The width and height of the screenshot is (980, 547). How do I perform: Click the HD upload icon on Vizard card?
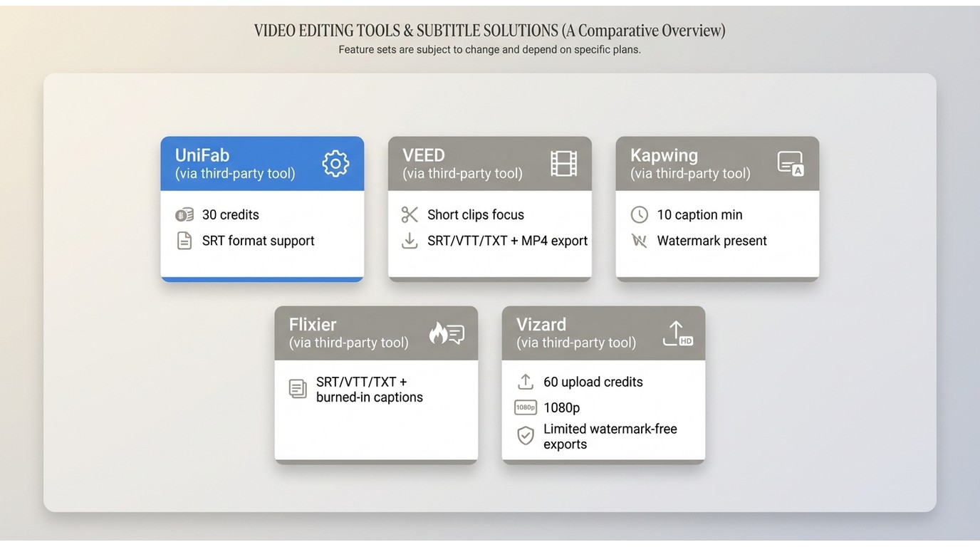677,333
